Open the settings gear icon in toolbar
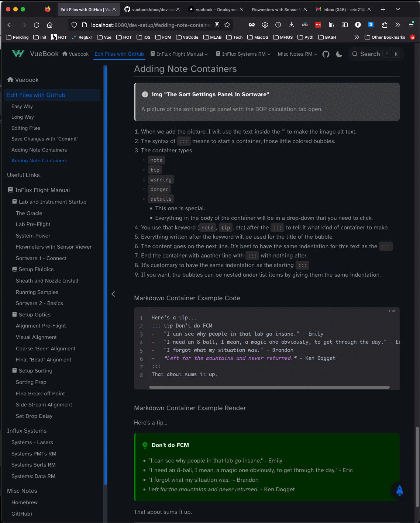Screen dimensions: 420x523 [265, 25]
